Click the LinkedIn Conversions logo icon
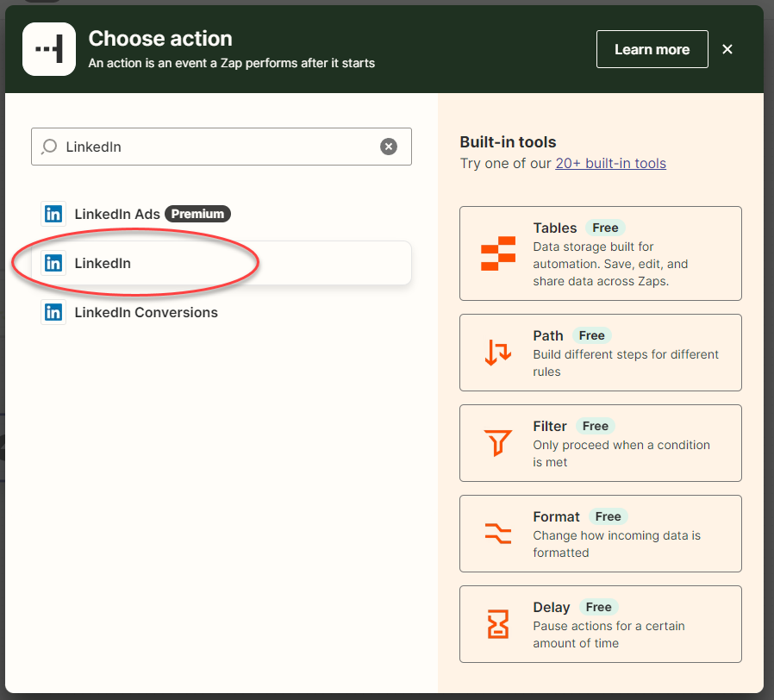The image size is (774, 700). tap(53, 312)
